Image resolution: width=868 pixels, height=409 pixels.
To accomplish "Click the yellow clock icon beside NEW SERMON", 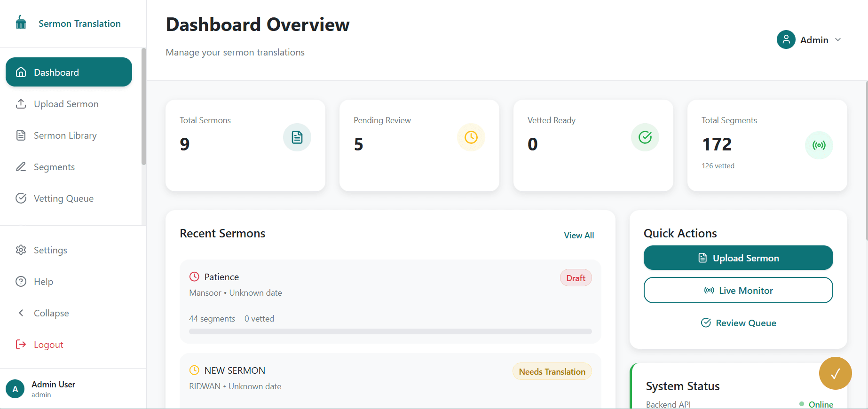I will pos(194,370).
